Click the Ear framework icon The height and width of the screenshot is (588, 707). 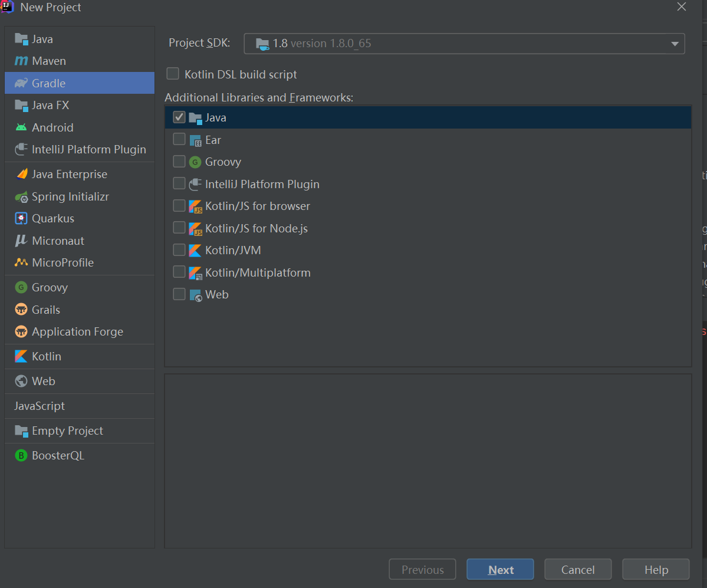[195, 140]
